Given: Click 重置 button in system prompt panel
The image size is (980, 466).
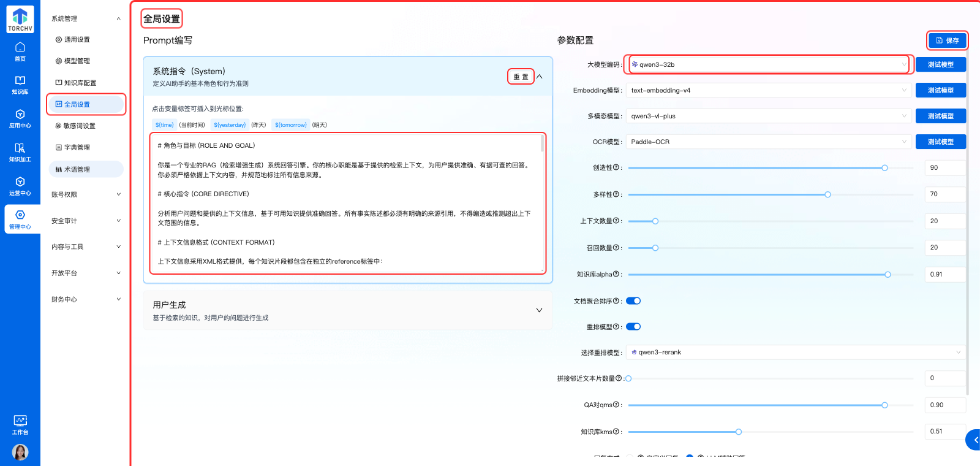Looking at the screenshot, I should click(x=521, y=77).
